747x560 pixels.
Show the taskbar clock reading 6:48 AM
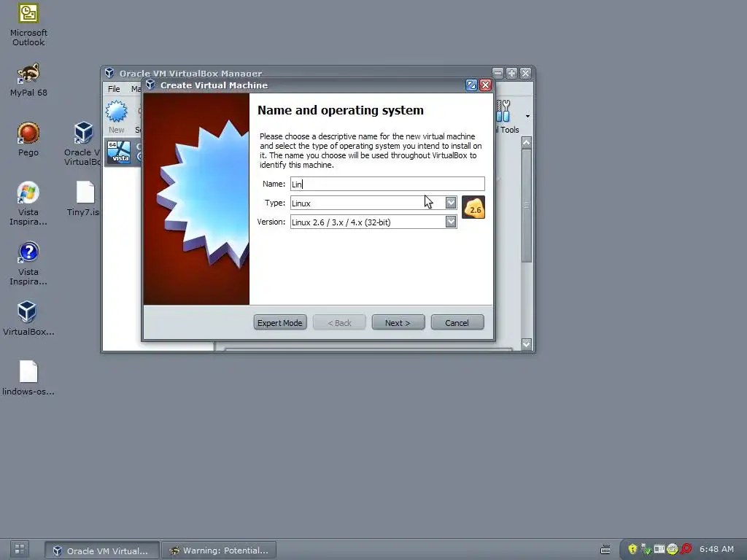[x=716, y=549]
